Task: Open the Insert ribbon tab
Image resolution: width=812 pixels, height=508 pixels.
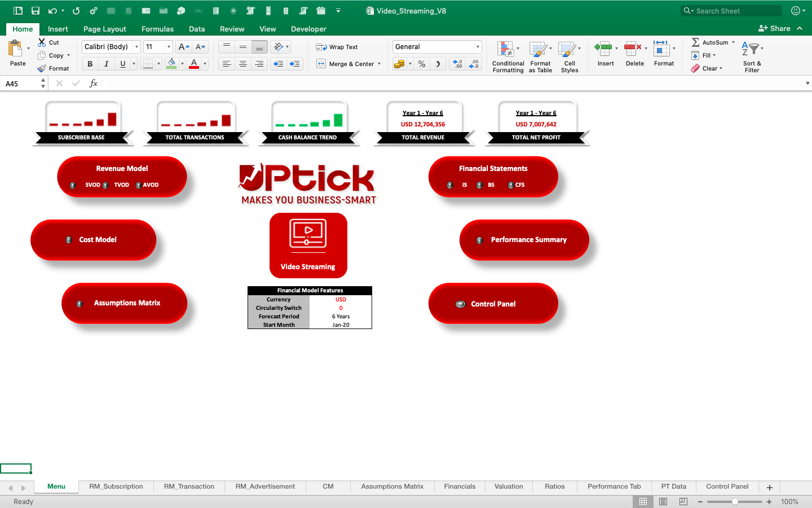Action: click(58, 29)
